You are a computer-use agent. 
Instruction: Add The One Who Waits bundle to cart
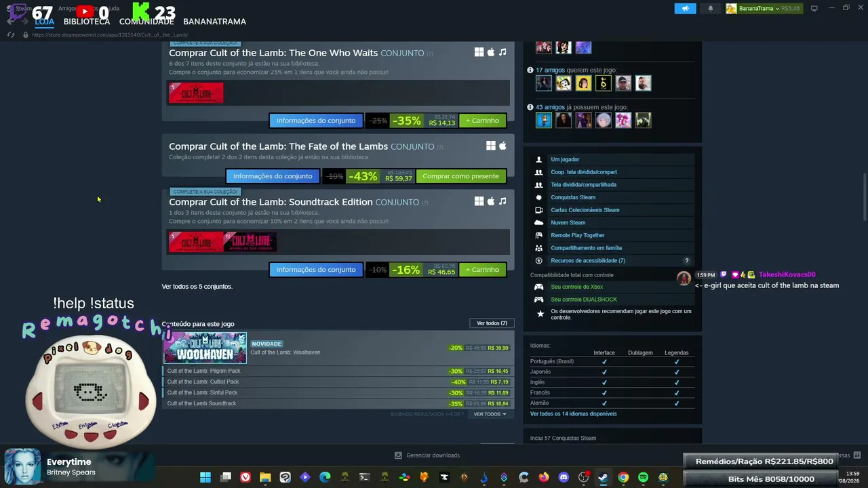tap(482, 121)
